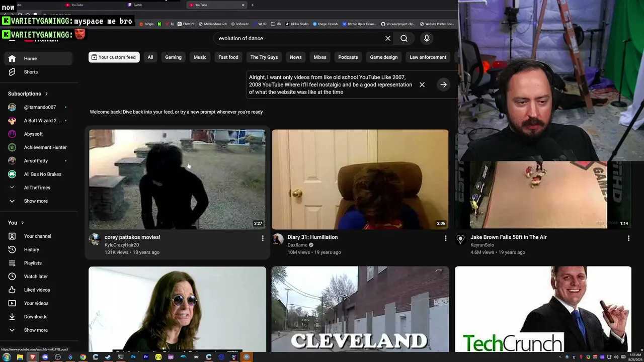Select the Podcasts chip
This screenshot has height=362, width=644.
click(x=348, y=57)
